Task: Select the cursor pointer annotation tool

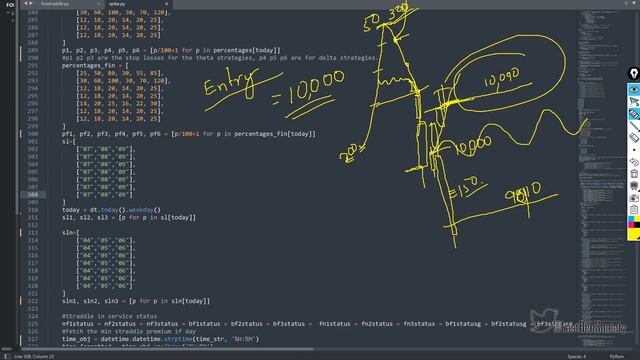Action: coord(633,102)
